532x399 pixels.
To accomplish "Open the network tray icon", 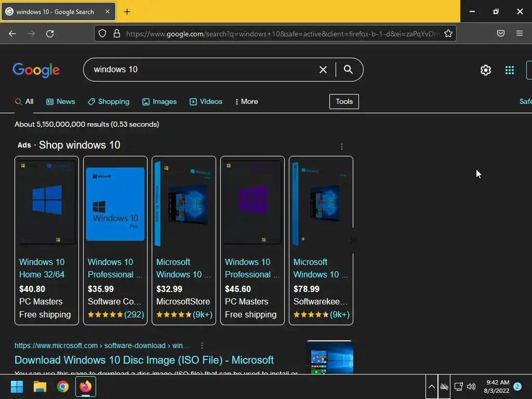I will tap(458, 387).
